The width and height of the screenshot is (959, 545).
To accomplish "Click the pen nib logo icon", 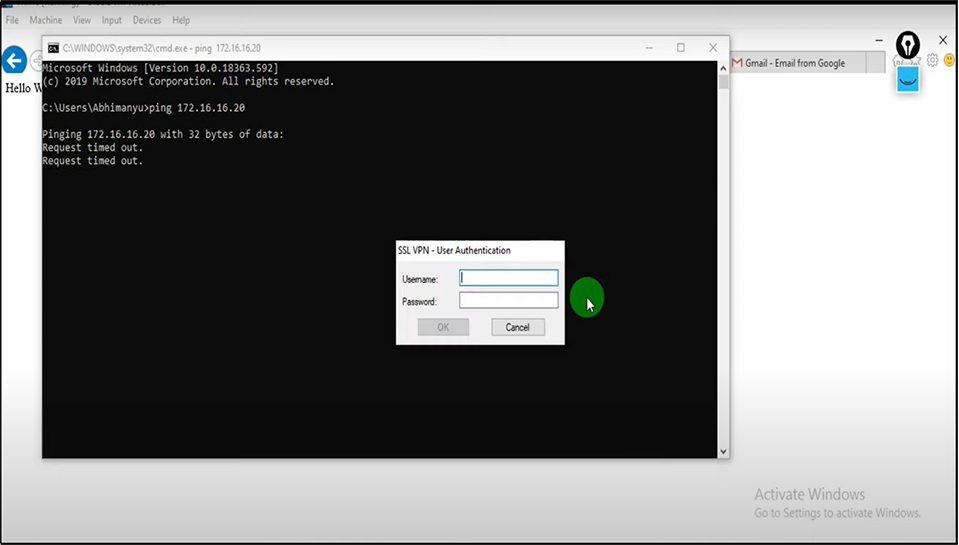I will click(x=907, y=44).
